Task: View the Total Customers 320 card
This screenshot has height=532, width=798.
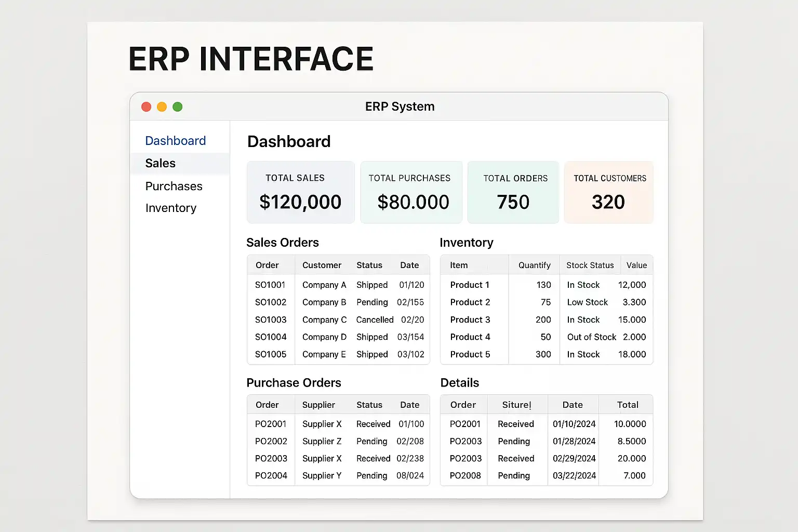Action: pyautogui.click(x=608, y=192)
